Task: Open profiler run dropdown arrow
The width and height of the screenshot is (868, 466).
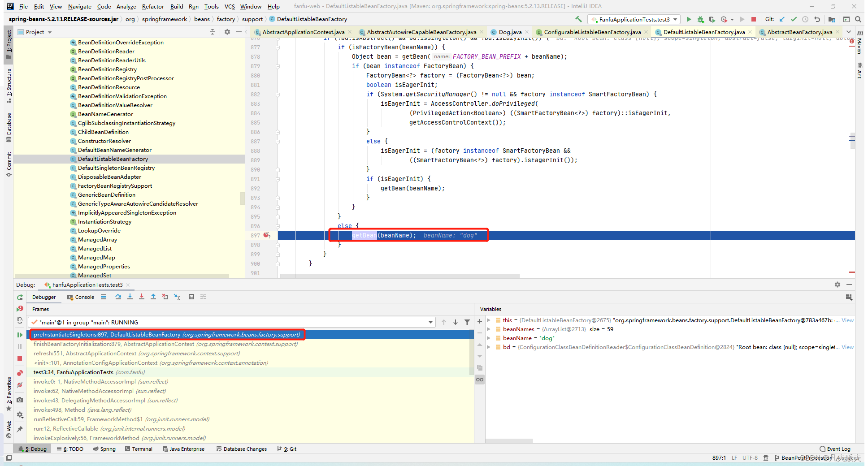Action: [732, 20]
